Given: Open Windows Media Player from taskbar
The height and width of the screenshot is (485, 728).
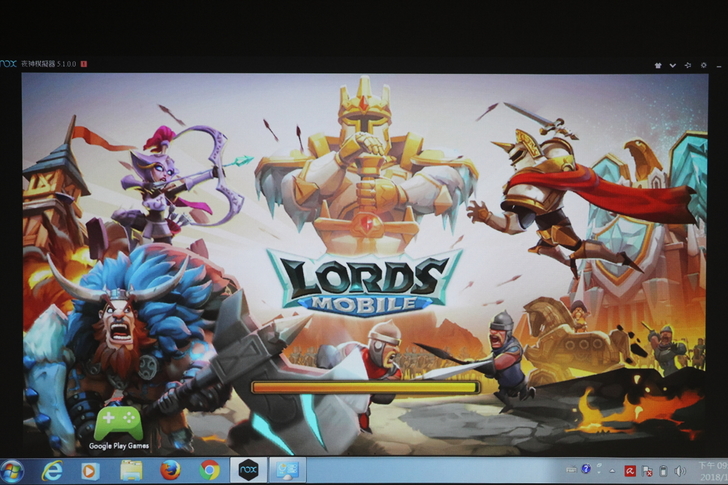Looking at the screenshot, I should 90,472.
